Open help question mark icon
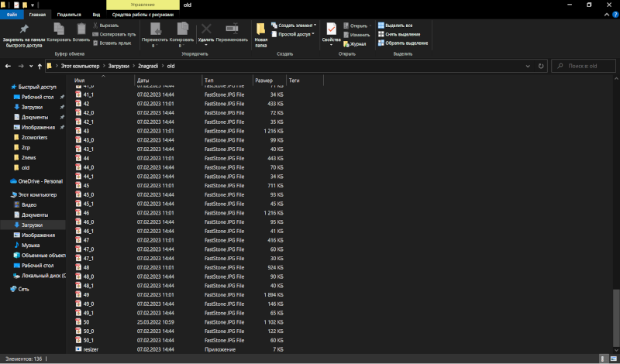The width and height of the screenshot is (620, 364). coord(615,15)
